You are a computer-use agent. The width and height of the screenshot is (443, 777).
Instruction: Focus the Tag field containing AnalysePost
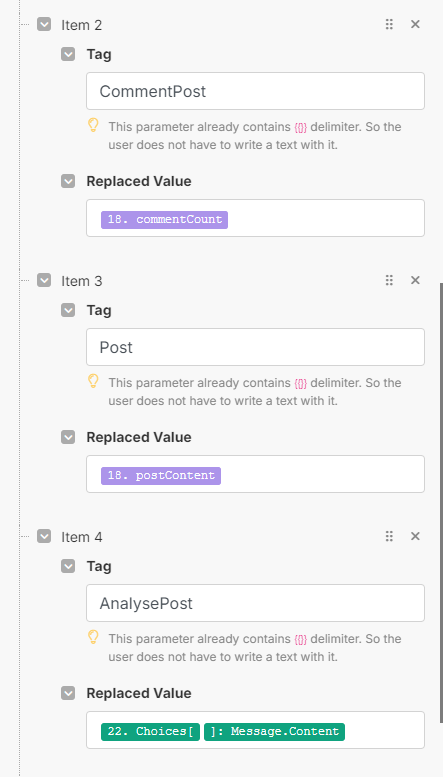point(255,603)
